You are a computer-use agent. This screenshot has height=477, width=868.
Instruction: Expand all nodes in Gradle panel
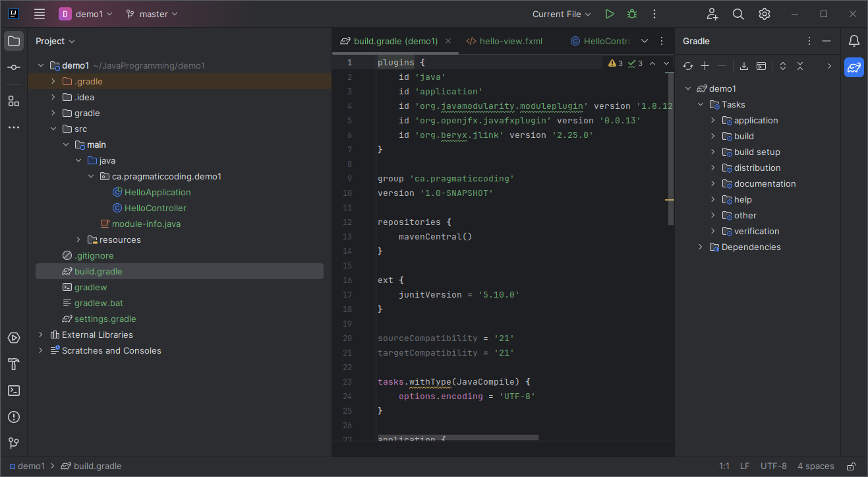(x=783, y=66)
